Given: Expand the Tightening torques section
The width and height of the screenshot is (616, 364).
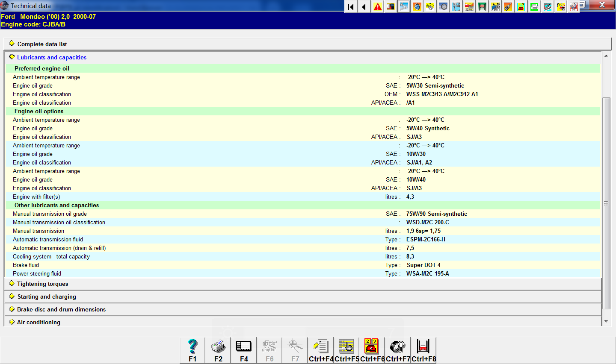Looking at the screenshot, I should [42, 284].
